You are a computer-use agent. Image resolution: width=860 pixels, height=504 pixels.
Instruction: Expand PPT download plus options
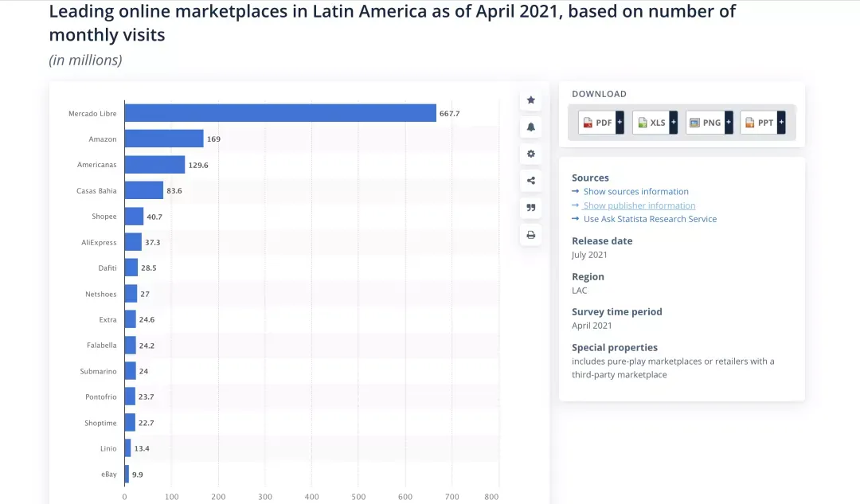point(782,123)
